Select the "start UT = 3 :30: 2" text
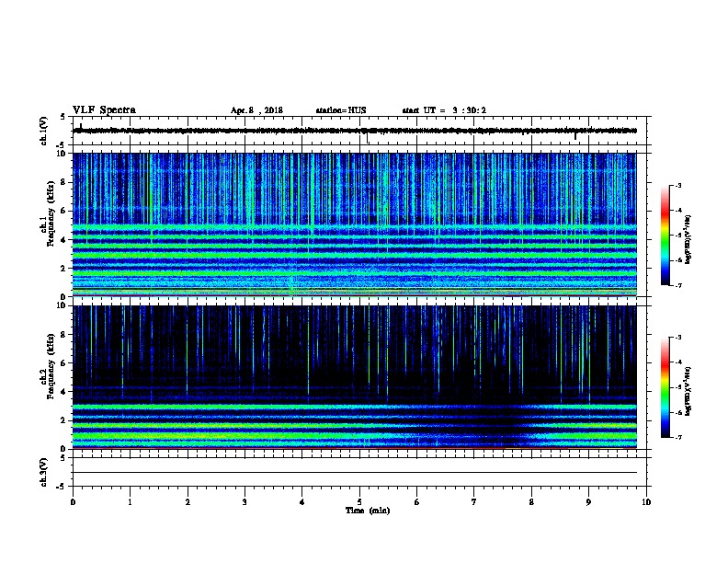The width and height of the screenshot is (728, 563). 444,110
